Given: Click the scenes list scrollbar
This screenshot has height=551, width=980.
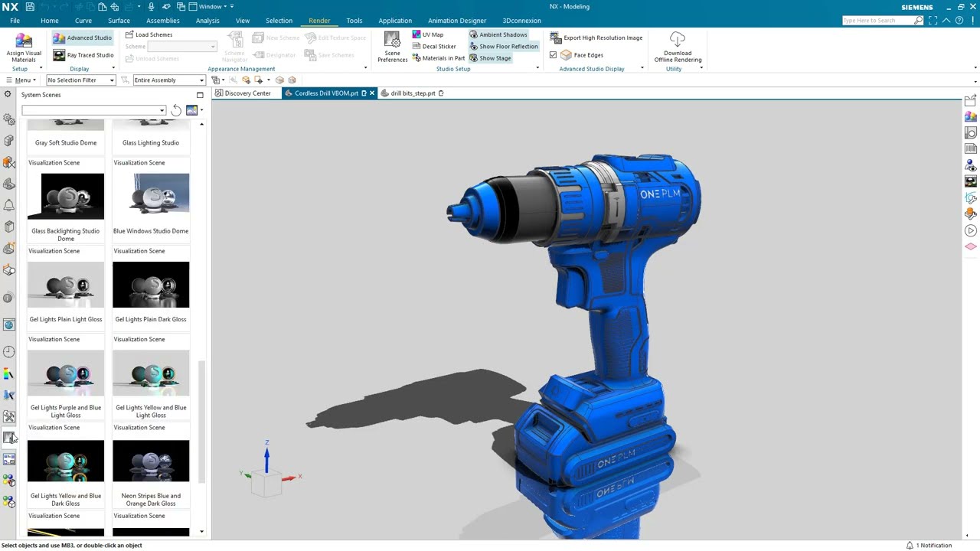Looking at the screenshot, I should 202,422.
